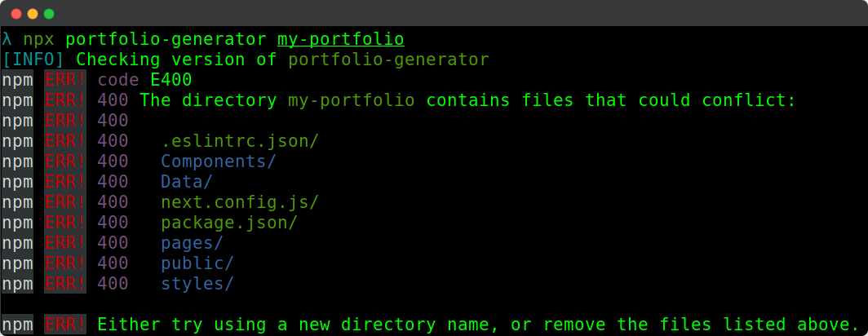Click the underlined my-portfolio argument in the command
Viewport: 868px width, 336px height.
pos(341,39)
